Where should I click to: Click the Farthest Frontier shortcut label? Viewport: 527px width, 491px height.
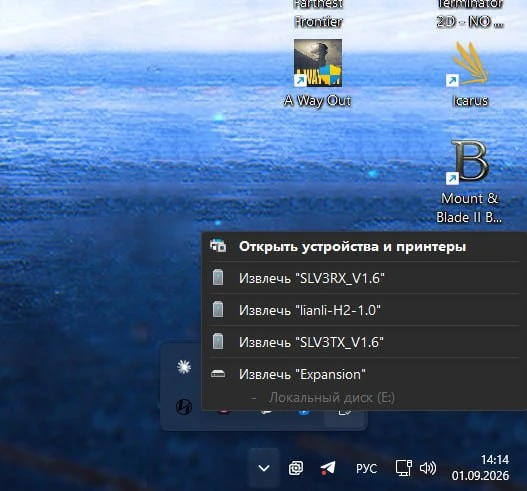pyautogui.click(x=318, y=13)
